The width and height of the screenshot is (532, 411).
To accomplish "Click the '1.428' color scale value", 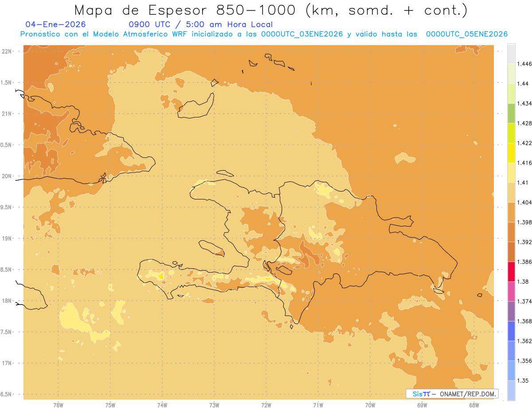I will (524, 123).
